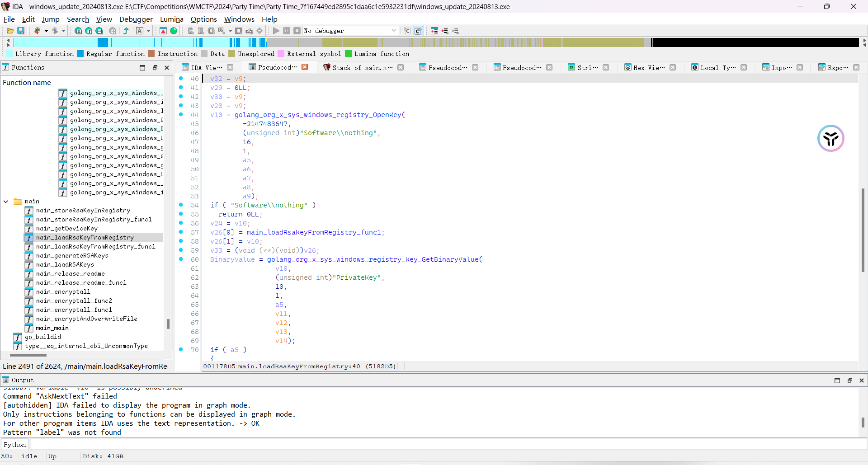Viewport: 868px width, 465px height.
Task: Select main_encryptAndOverwriteFile in function list
Action: (86, 319)
